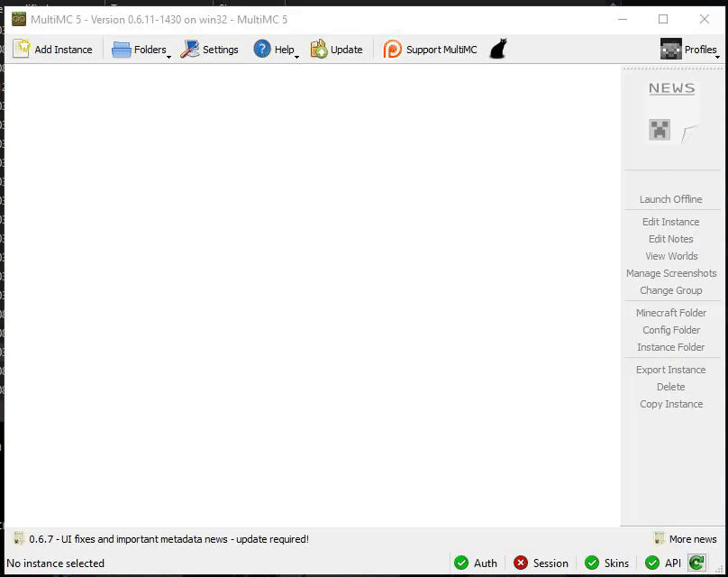Click the API status label

click(x=673, y=563)
